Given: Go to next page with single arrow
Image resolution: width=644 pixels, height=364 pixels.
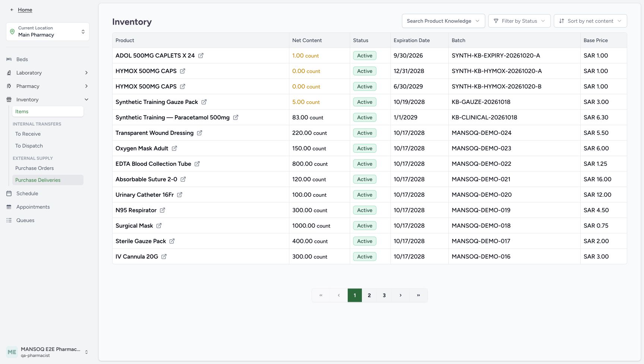Looking at the screenshot, I should [401, 295].
